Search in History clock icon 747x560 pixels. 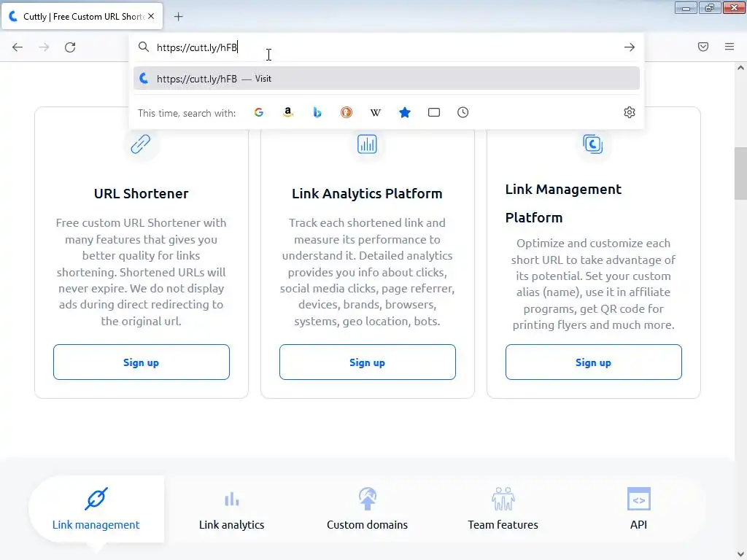tap(462, 112)
